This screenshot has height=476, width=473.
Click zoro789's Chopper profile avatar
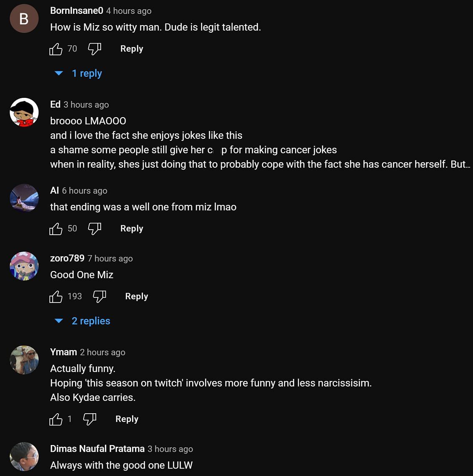(24, 266)
